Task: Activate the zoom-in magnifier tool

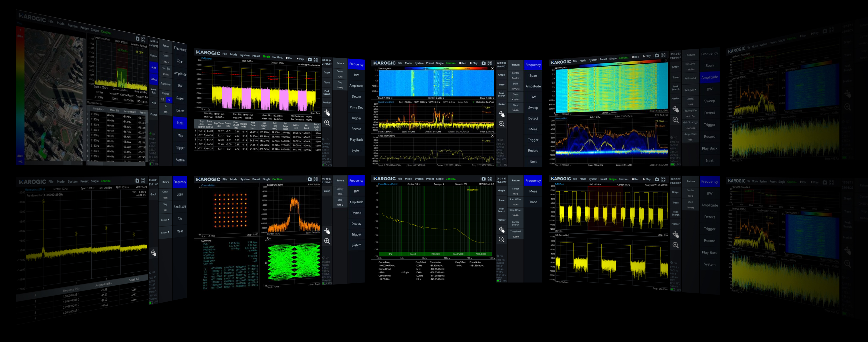Action: point(502,124)
